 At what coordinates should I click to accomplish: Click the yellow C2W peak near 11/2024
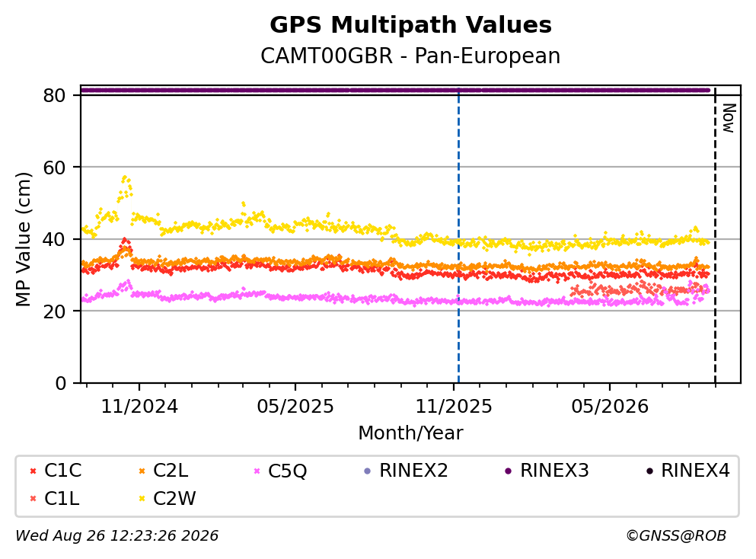126,180
